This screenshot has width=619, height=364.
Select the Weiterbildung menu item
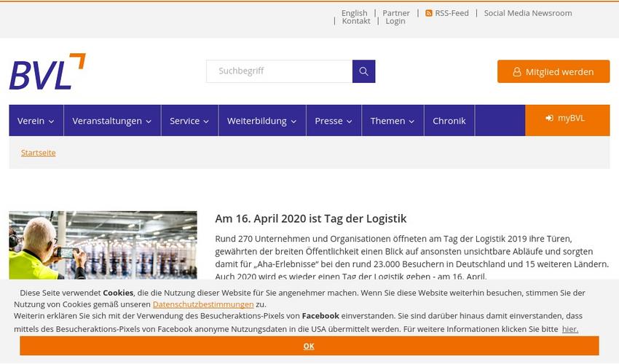pos(262,120)
